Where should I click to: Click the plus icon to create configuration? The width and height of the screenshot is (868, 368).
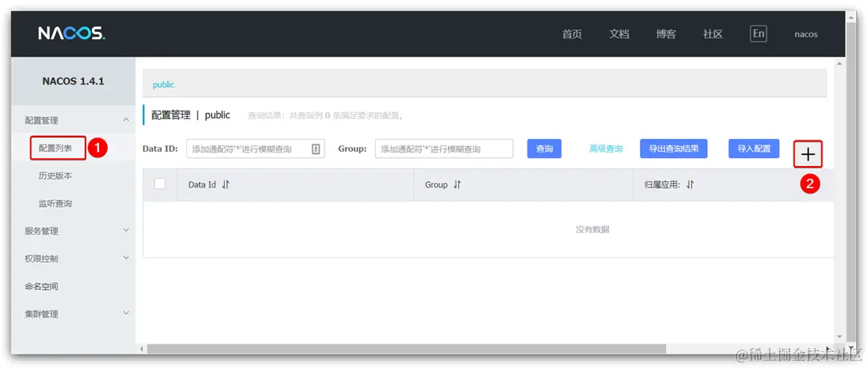click(808, 154)
